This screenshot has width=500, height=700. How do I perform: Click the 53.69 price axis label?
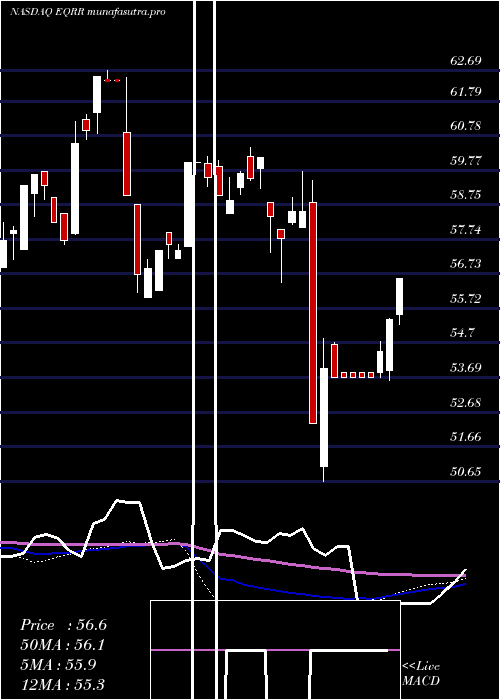[x=466, y=368]
